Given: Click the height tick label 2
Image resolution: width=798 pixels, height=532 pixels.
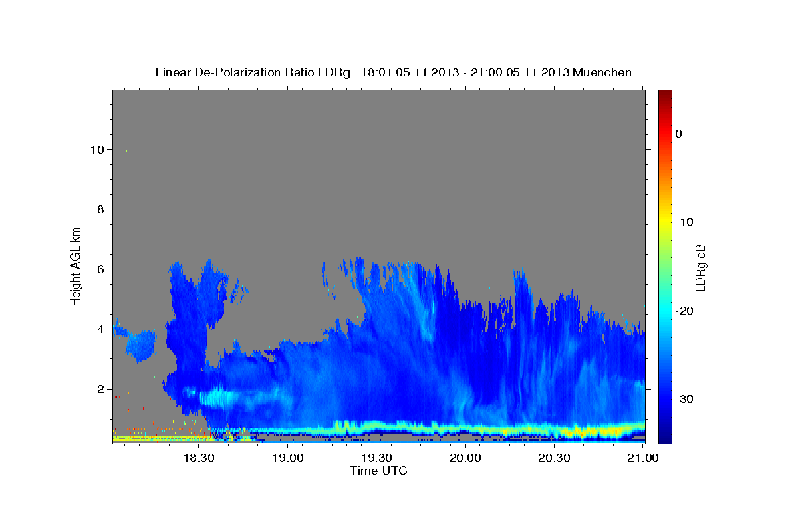Looking at the screenshot, I should coord(101,389).
